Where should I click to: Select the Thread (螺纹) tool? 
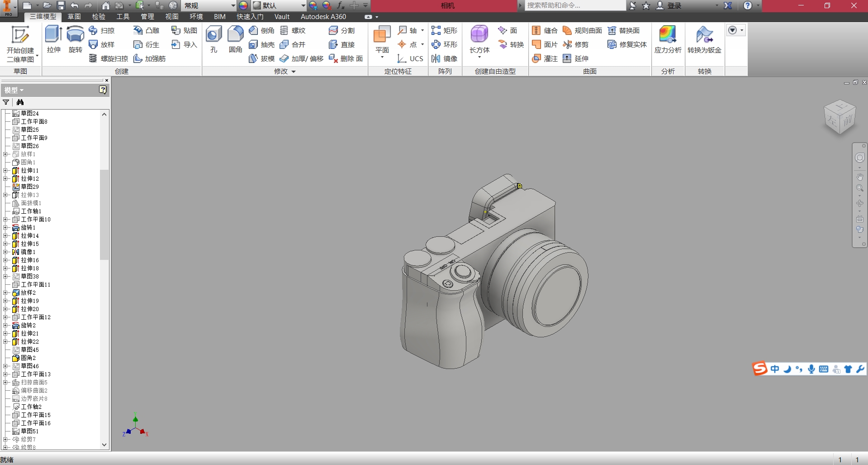(293, 30)
